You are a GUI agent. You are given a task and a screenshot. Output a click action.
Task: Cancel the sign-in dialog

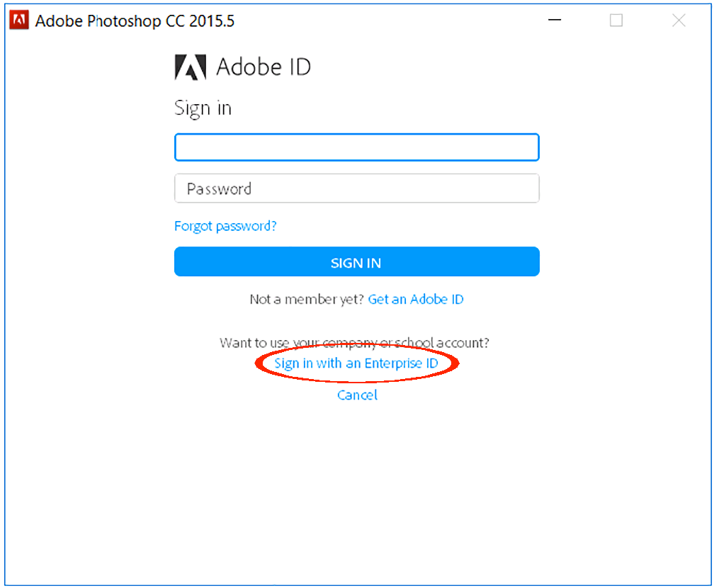tap(357, 395)
